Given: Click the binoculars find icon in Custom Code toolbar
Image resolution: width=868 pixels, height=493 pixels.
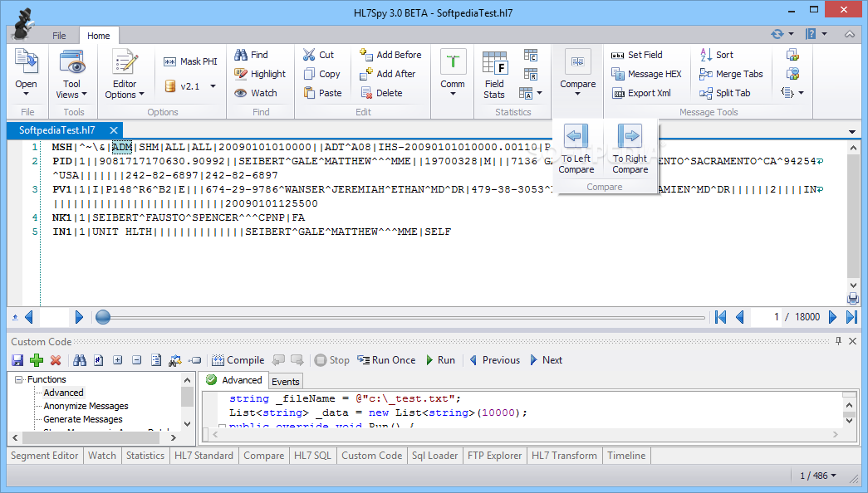Looking at the screenshot, I should click(80, 360).
